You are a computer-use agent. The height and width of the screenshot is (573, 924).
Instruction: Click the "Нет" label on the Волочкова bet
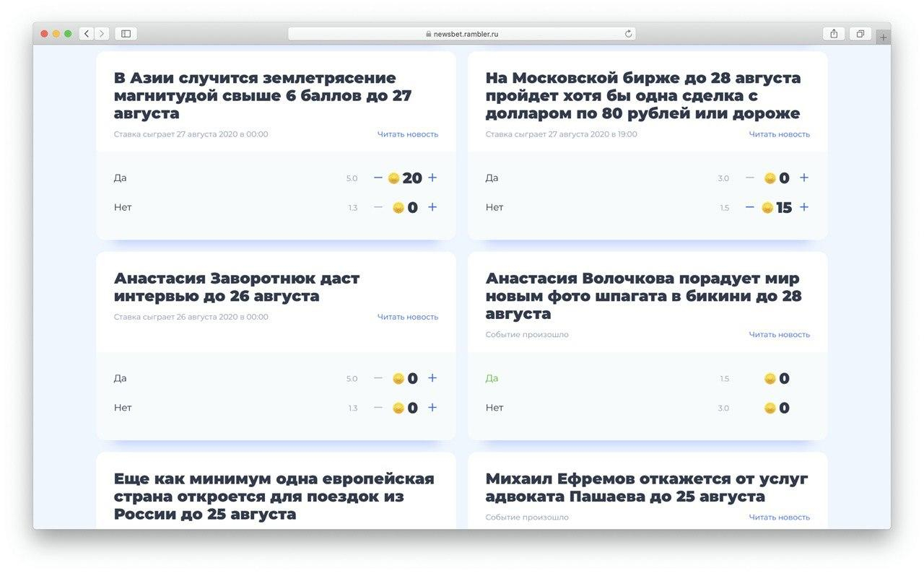pos(494,408)
